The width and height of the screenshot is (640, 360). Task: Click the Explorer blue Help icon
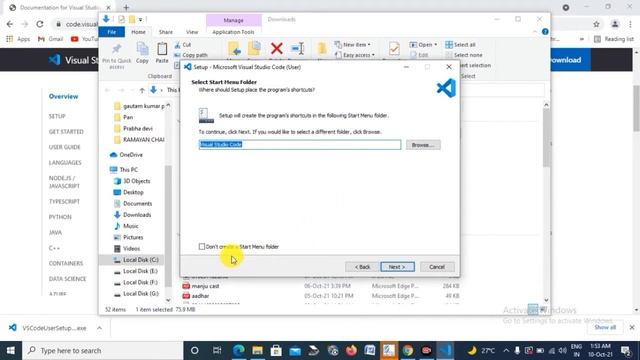(545, 31)
